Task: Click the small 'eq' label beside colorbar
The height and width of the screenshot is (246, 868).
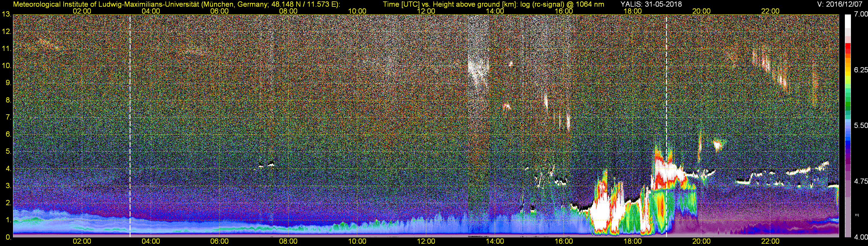Action: tap(857, 215)
